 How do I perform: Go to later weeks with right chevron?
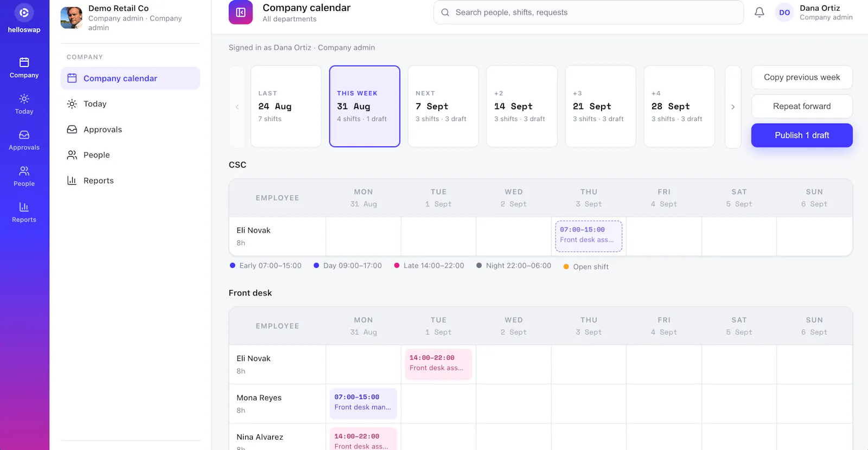(x=733, y=107)
